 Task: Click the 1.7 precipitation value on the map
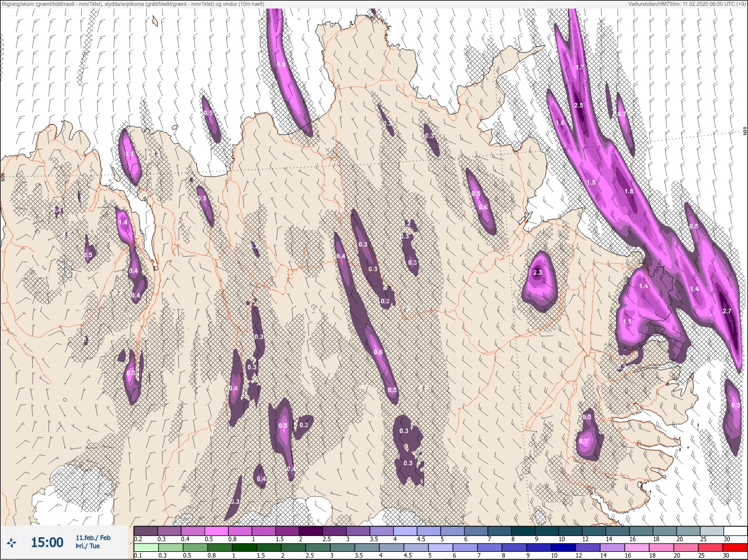click(x=580, y=68)
